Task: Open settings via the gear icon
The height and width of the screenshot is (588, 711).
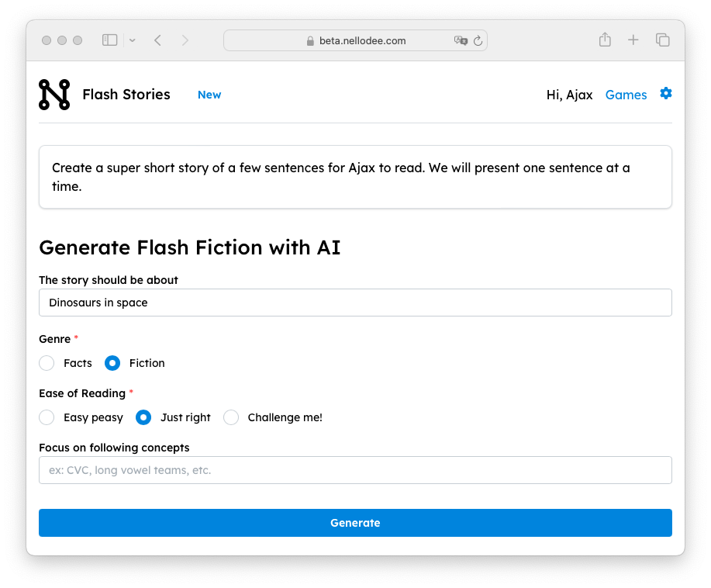Action: pos(665,94)
